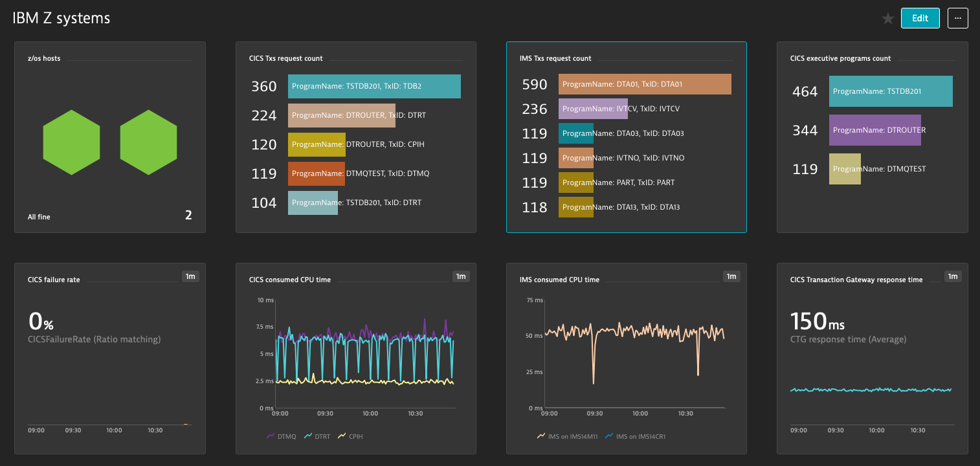Click the 'All fine' host status text
The width and height of the screenshot is (980, 466).
tap(39, 217)
